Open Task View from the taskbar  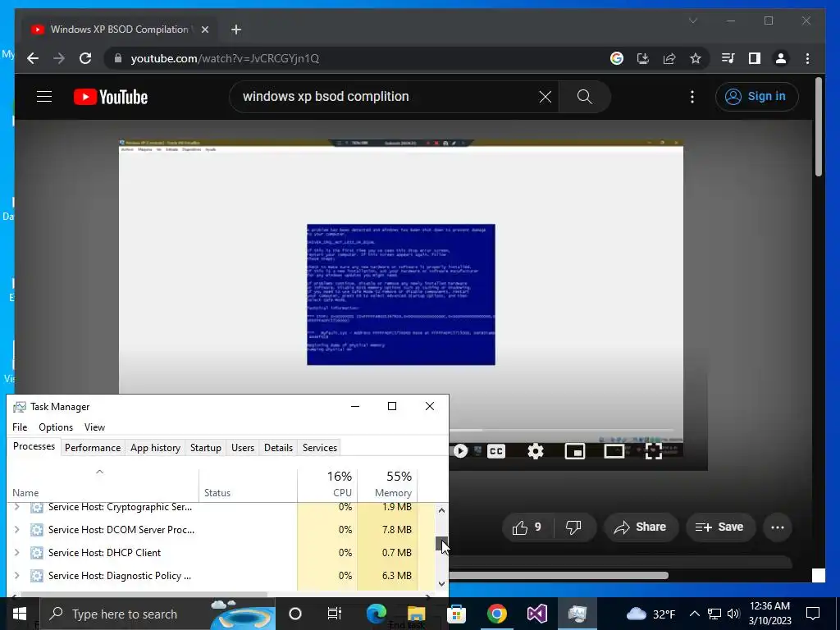click(335, 614)
